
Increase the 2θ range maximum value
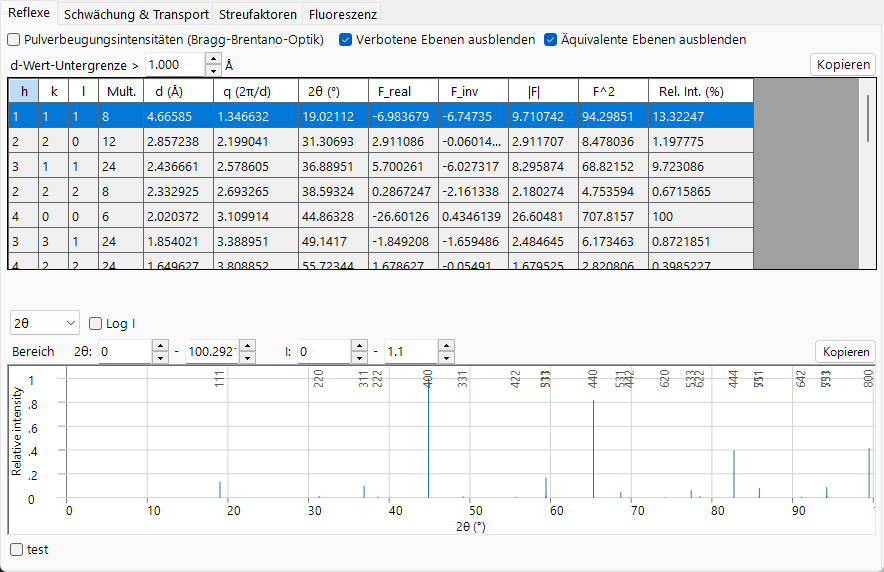(x=247, y=346)
